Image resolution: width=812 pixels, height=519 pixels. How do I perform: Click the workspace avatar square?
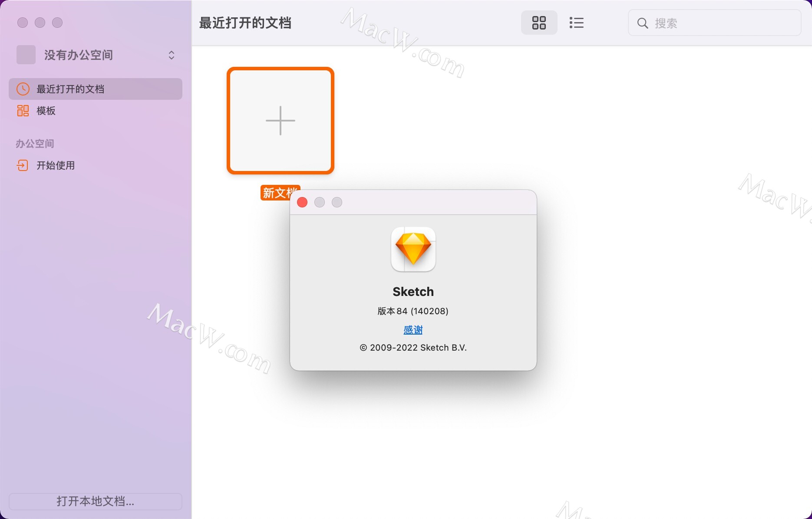pyautogui.click(x=26, y=55)
